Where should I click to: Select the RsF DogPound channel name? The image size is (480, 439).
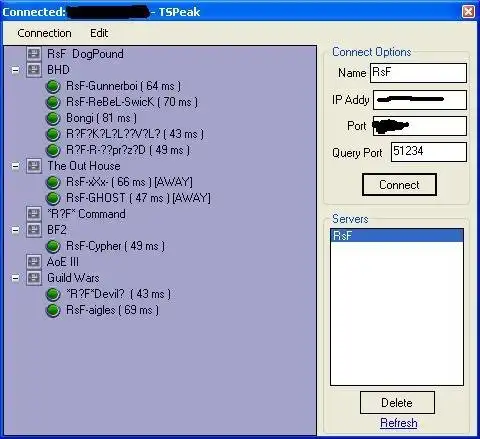(x=85, y=54)
